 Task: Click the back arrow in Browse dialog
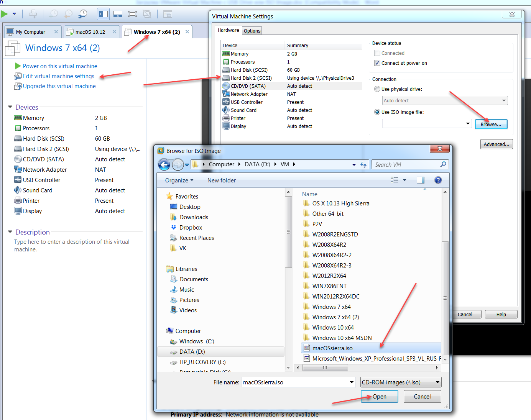click(164, 165)
